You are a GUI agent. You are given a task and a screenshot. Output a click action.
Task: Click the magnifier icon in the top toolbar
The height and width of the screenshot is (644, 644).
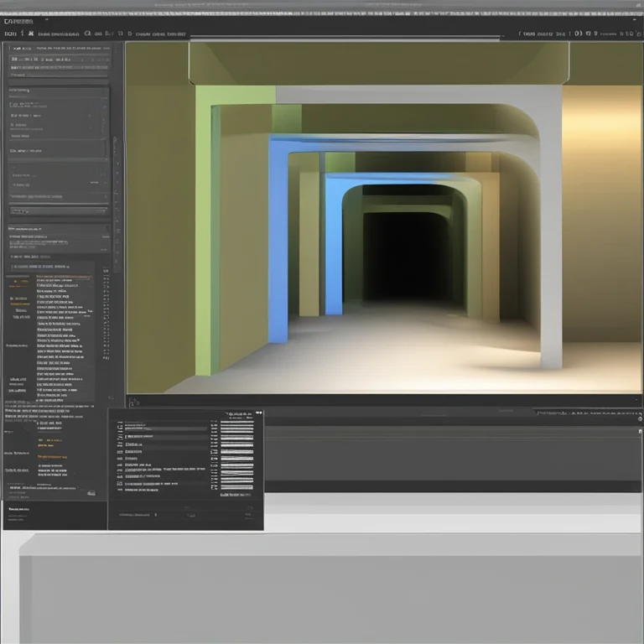click(x=87, y=34)
